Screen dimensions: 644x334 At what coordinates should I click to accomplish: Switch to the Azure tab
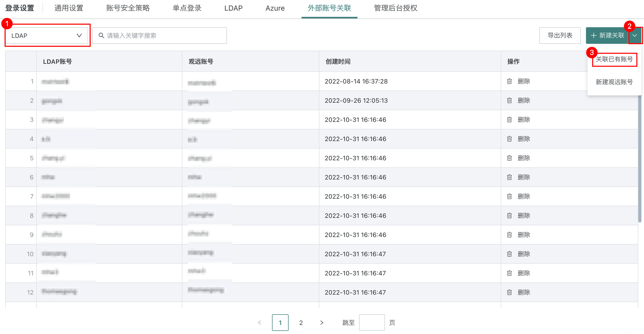click(275, 8)
